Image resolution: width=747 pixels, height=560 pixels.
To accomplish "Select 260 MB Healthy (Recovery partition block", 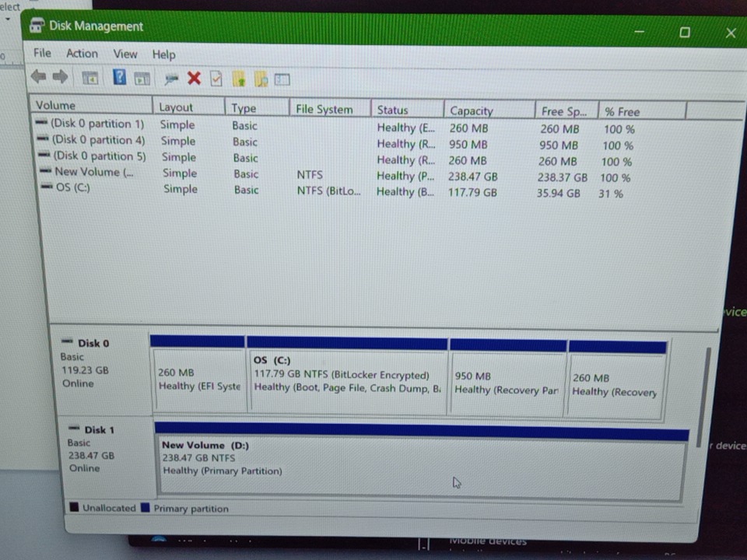I will 617,381.
